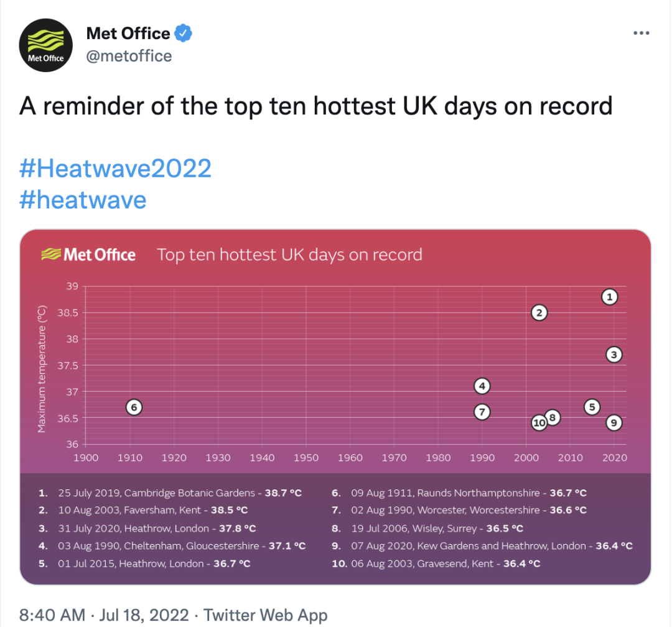This screenshot has height=627, width=672.
Task: Click data point marker number 7
Action: click(482, 412)
